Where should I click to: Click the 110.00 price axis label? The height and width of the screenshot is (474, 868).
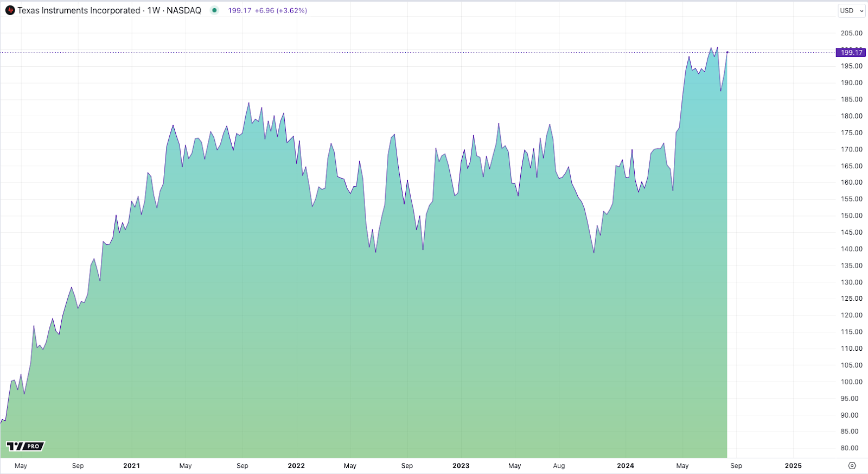[851, 349]
